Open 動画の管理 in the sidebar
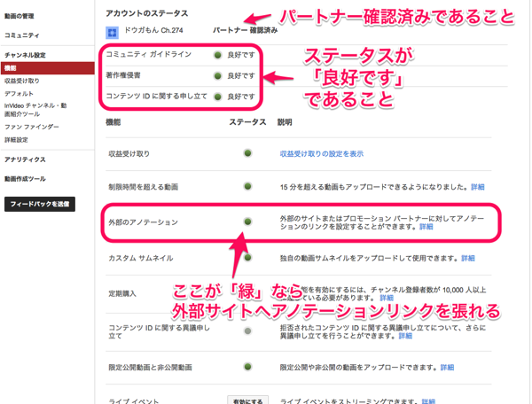532x404 pixels. tap(19, 16)
